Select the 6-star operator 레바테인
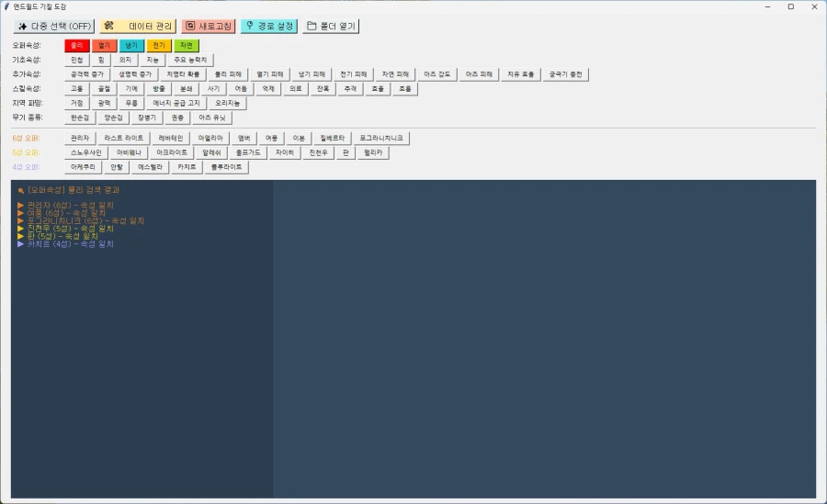Screen dimensions: 827x504 point(171,138)
